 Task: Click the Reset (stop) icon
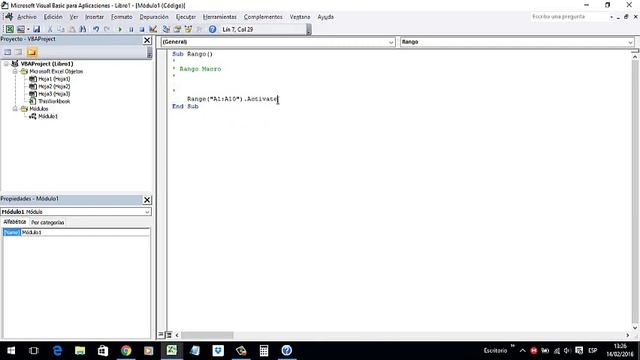click(x=142, y=29)
